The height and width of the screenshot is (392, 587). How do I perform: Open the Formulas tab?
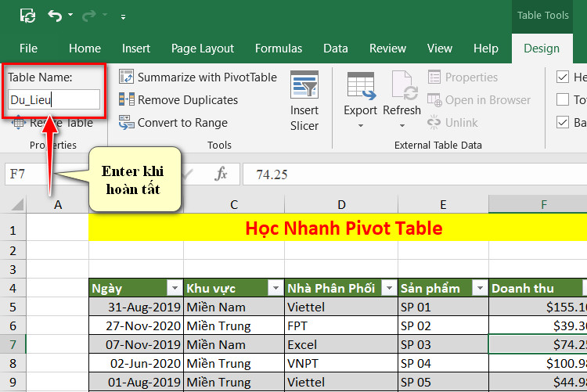tap(279, 49)
